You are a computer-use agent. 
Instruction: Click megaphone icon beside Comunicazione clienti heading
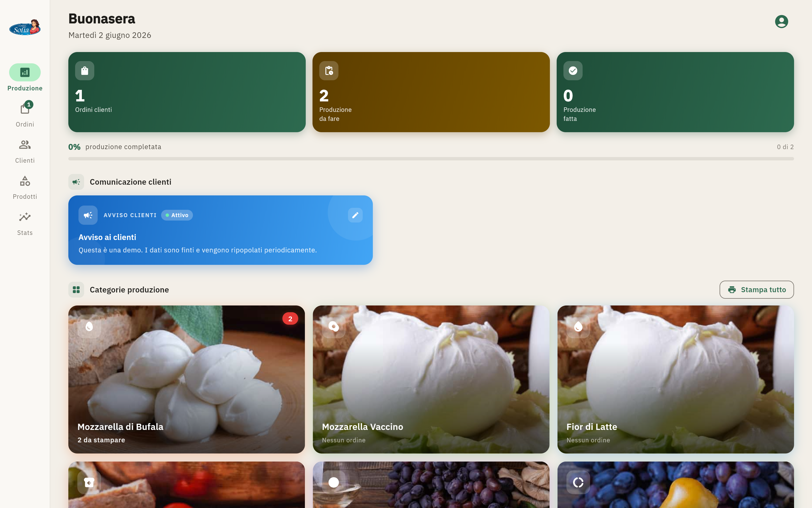point(76,182)
